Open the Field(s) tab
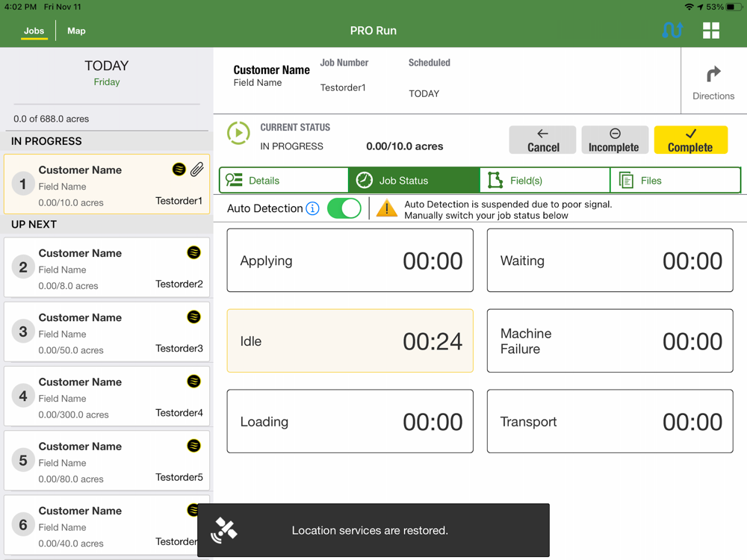 click(545, 180)
